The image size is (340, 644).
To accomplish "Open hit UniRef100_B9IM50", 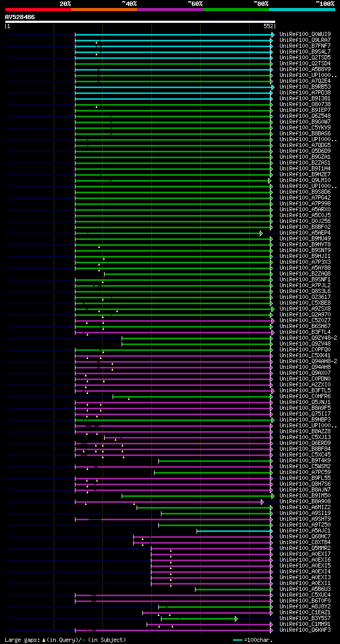I will (x=305, y=496).
